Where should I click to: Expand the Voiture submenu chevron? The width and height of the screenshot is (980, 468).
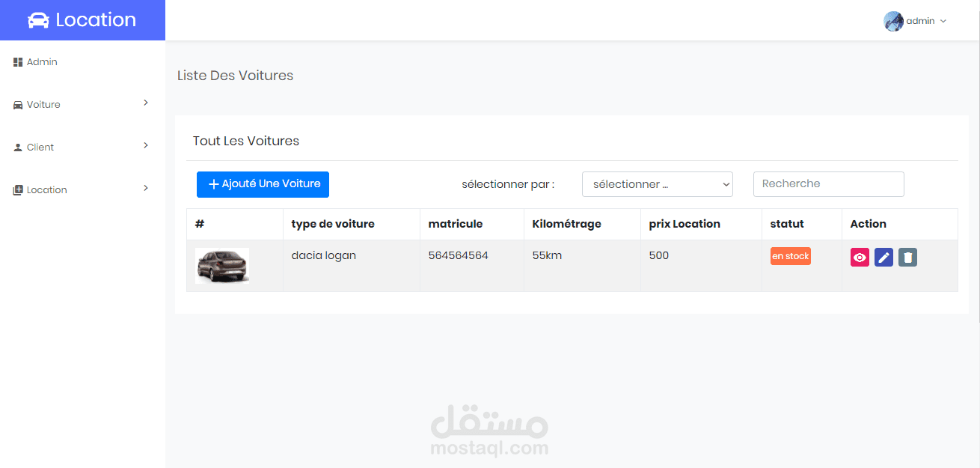(x=146, y=103)
